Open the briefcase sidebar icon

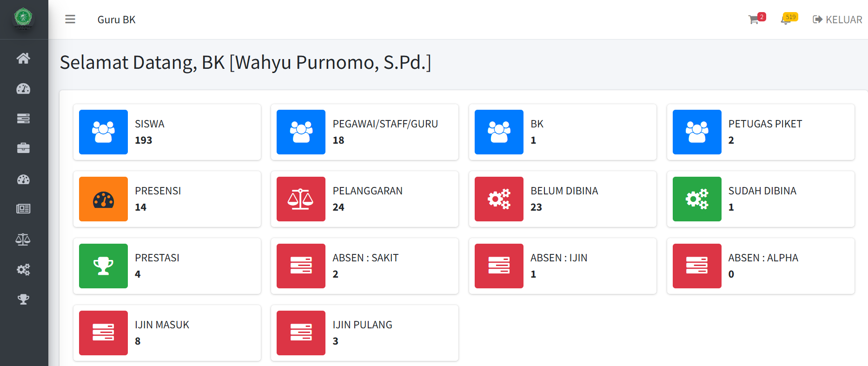click(23, 148)
